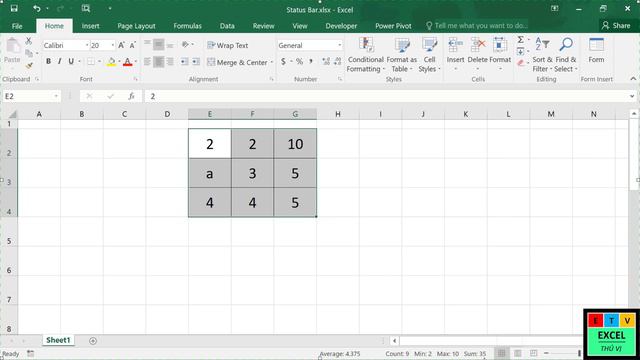
Task: Click Find & Select button
Action: tap(566, 55)
